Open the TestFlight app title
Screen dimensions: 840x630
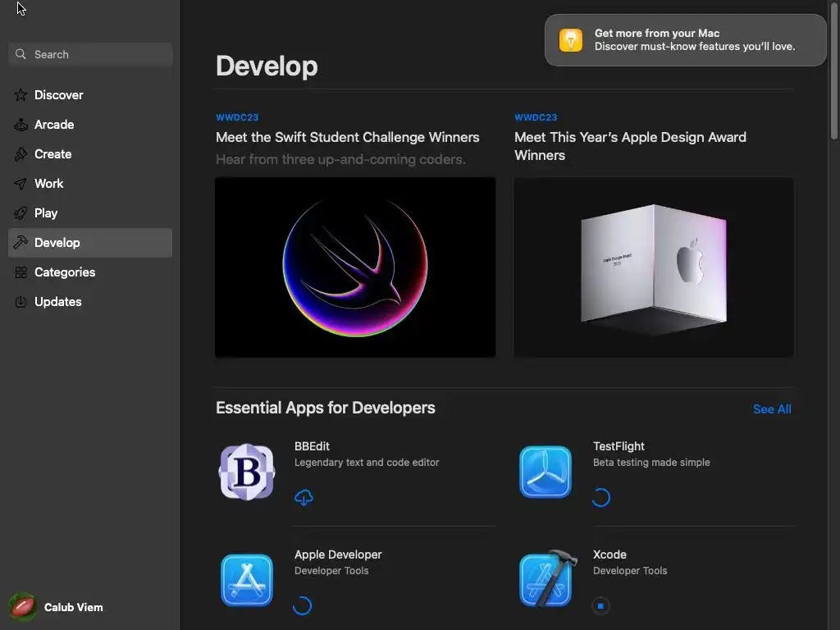[x=619, y=446]
